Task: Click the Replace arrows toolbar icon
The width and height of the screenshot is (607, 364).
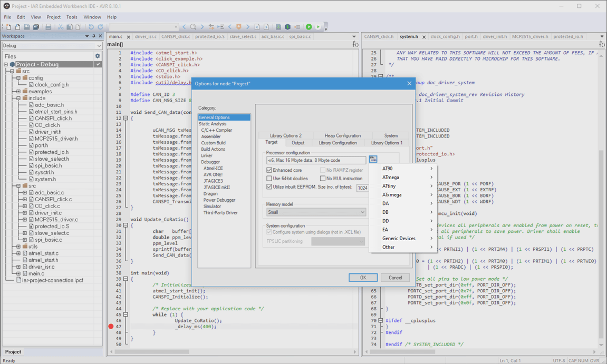Action: tap(211, 27)
